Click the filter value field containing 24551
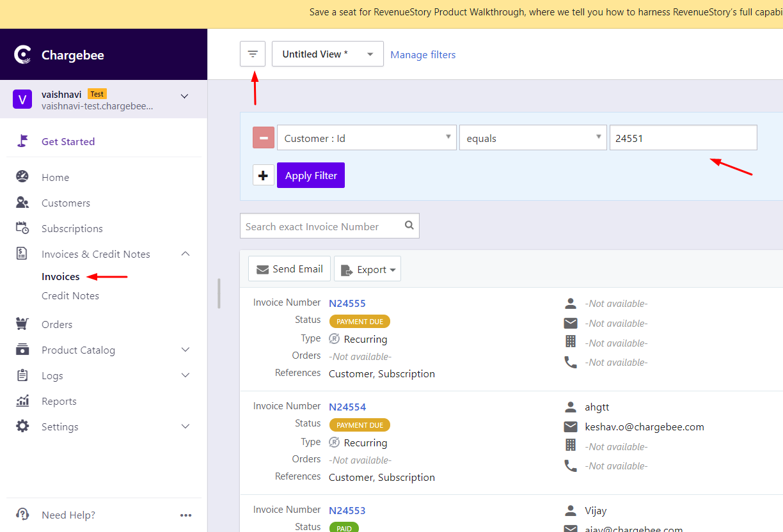This screenshot has height=532, width=783. click(x=683, y=137)
